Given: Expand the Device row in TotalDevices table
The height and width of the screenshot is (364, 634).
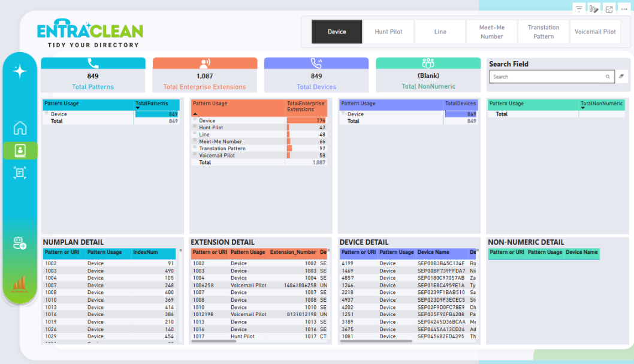Looking at the screenshot, I should point(343,114).
